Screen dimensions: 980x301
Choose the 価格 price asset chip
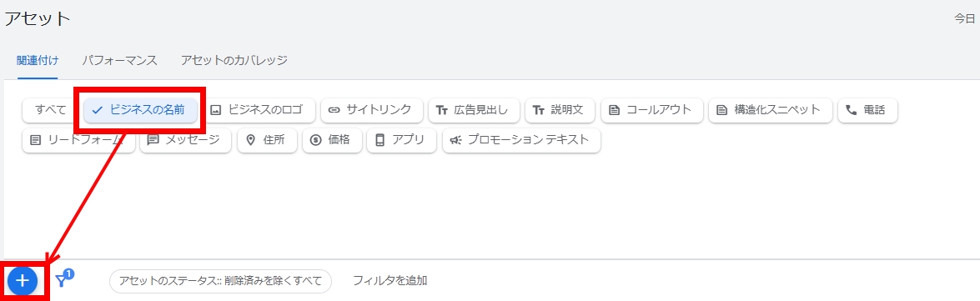click(332, 140)
